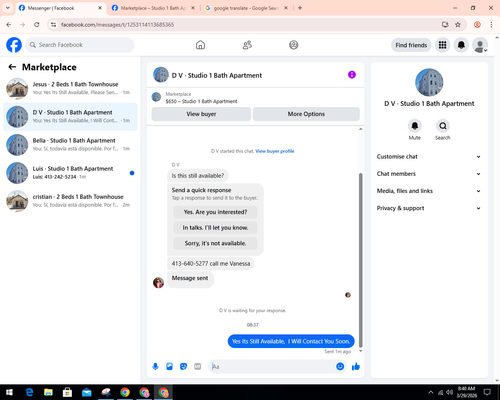Show hidden system tray icons

(x=430, y=392)
